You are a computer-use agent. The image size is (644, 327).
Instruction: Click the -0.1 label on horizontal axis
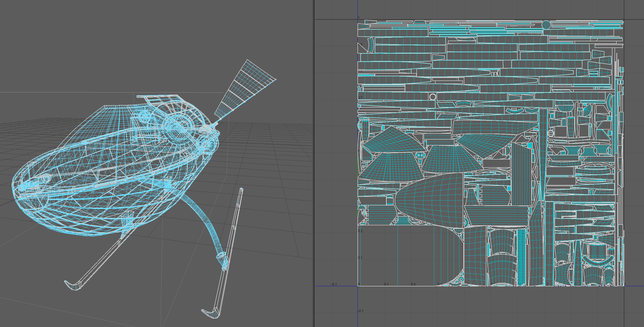click(x=334, y=284)
